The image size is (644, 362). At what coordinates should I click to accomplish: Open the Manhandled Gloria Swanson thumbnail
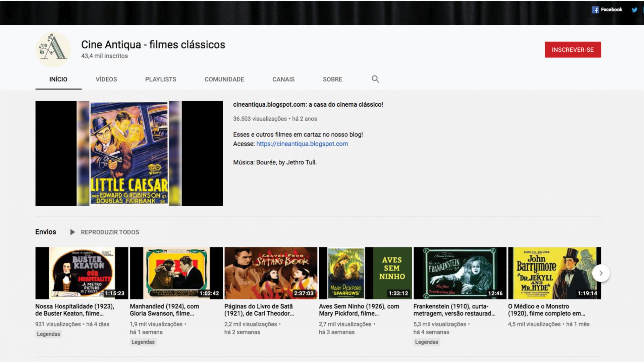176,273
